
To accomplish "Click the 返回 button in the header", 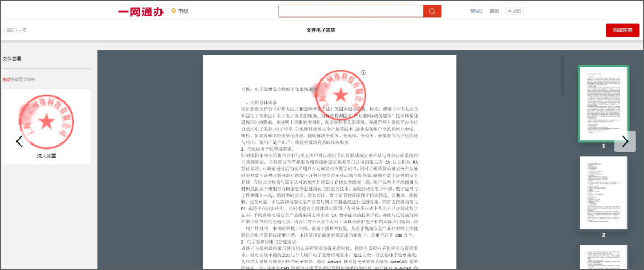I will (515, 11).
